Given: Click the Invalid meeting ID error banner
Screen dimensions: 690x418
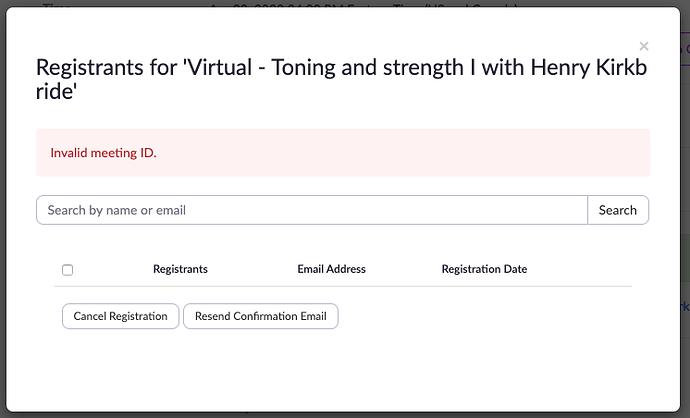Looking at the screenshot, I should pos(343,153).
